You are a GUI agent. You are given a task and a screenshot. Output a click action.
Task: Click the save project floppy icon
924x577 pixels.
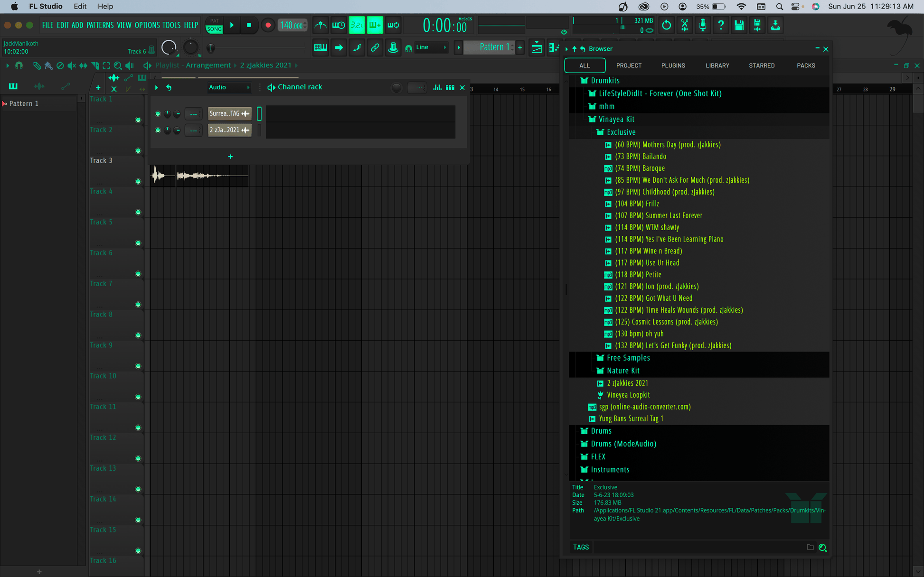(x=739, y=25)
